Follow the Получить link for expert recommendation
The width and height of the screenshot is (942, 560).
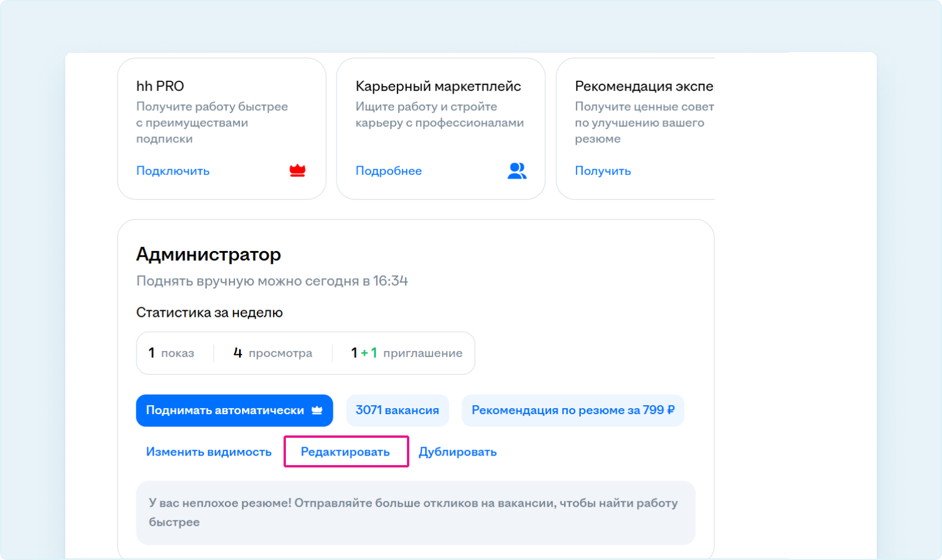click(603, 171)
